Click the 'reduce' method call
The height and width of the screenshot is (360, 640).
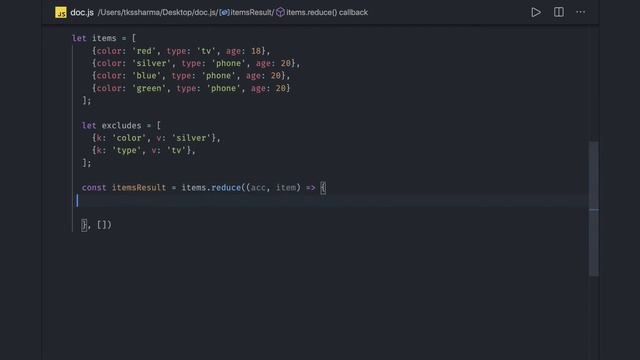pyautogui.click(x=226, y=188)
